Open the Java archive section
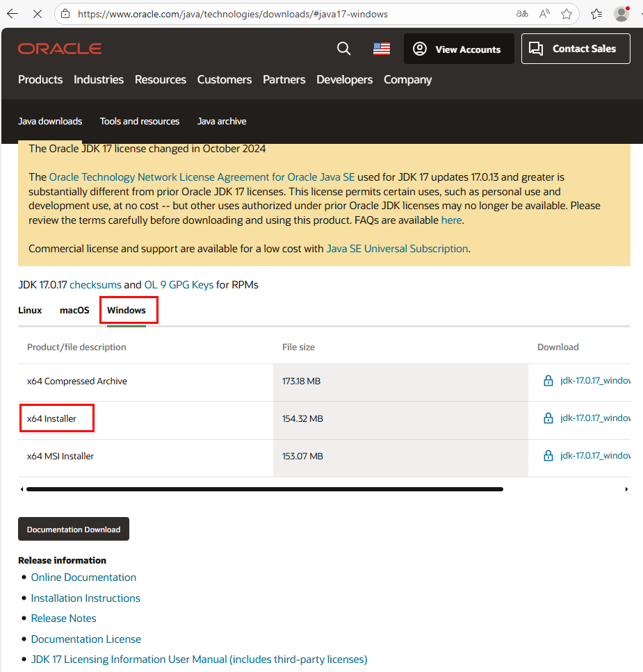This screenshot has height=672, width=643. [222, 122]
